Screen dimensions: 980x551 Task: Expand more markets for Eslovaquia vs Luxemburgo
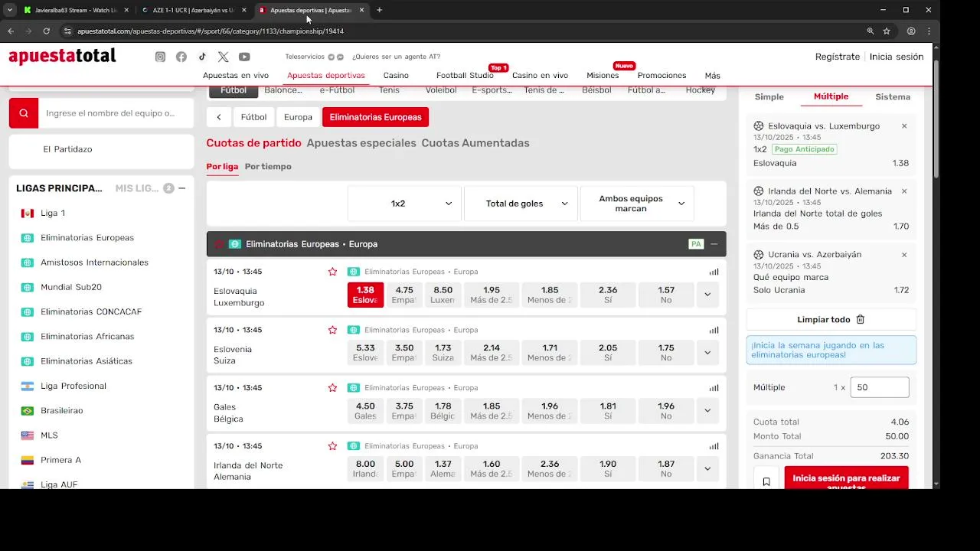point(707,295)
